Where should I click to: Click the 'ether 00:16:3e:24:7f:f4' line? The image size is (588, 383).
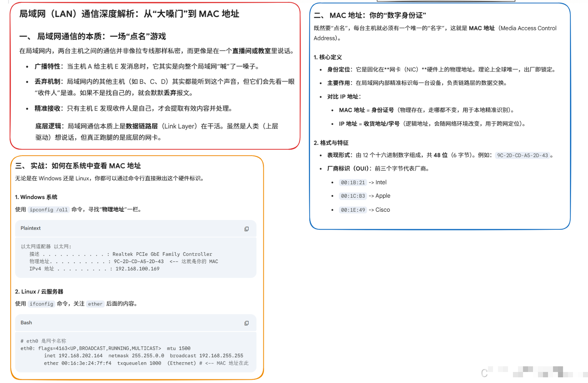point(146,363)
